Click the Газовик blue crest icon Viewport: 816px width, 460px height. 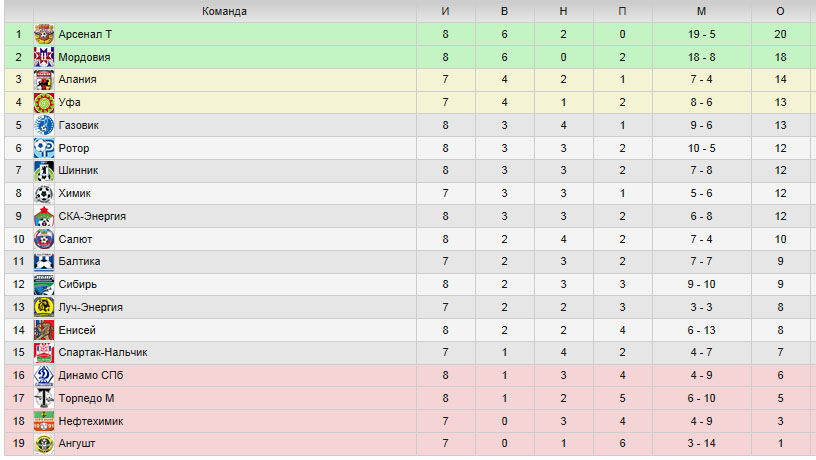[x=44, y=125]
